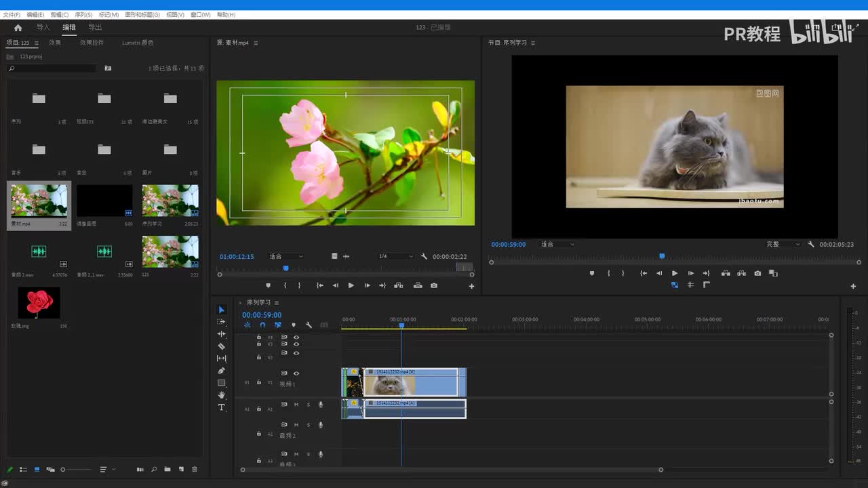Screen dimensions: 868x488
Task: Click the Home icon in top bar
Action: 18,28
